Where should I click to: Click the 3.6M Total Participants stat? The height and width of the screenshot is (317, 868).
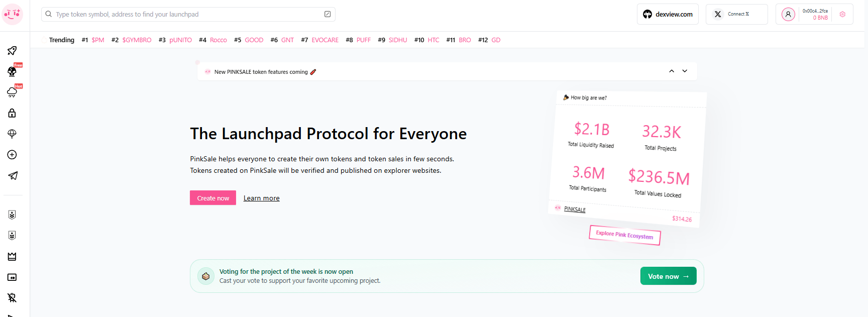click(x=588, y=178)
